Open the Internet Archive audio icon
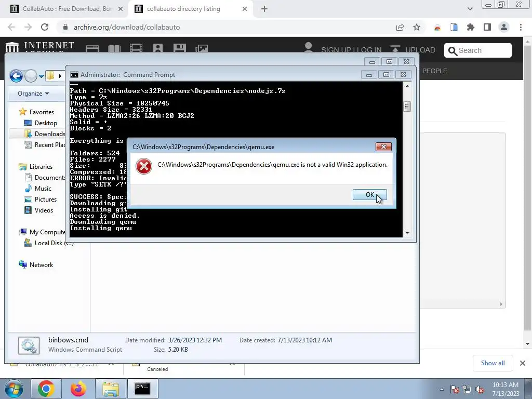This screenshot has height=399, width=532. 158,48
